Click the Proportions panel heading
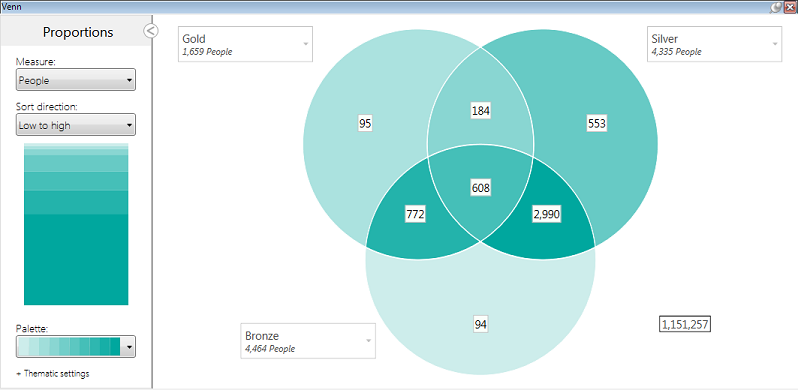The image size is (799, 391). (x=78, y=32)
